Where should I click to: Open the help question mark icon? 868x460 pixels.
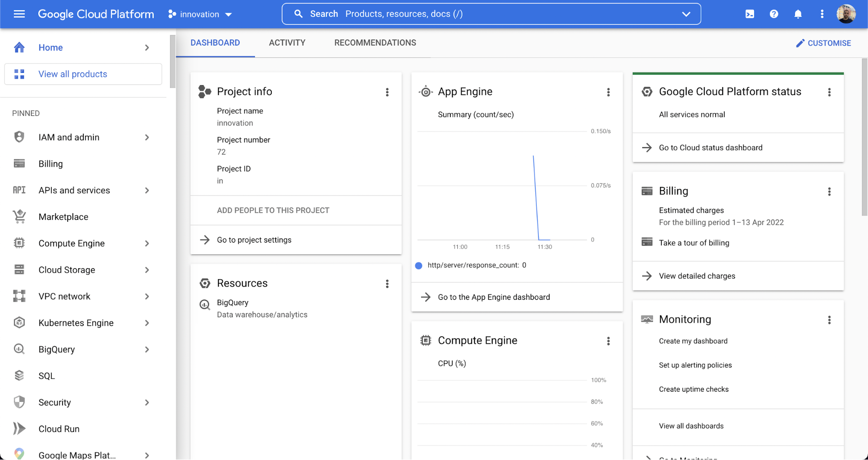click(774, 14)
